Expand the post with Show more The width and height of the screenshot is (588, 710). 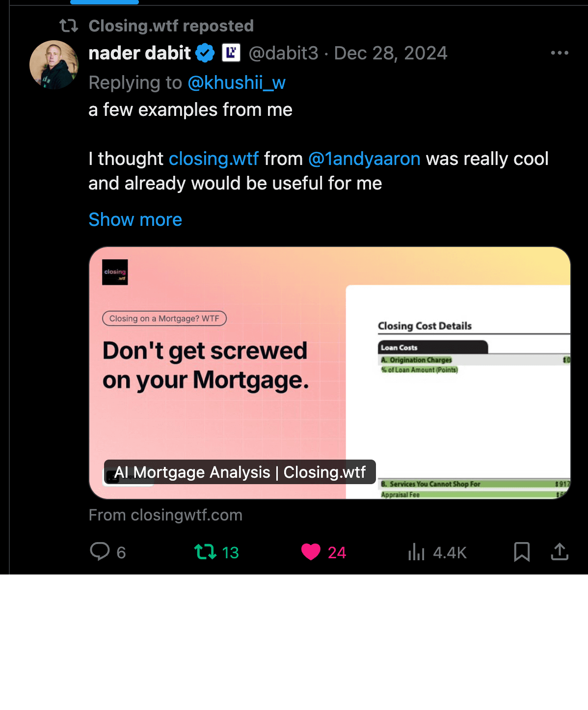[135, 219]
